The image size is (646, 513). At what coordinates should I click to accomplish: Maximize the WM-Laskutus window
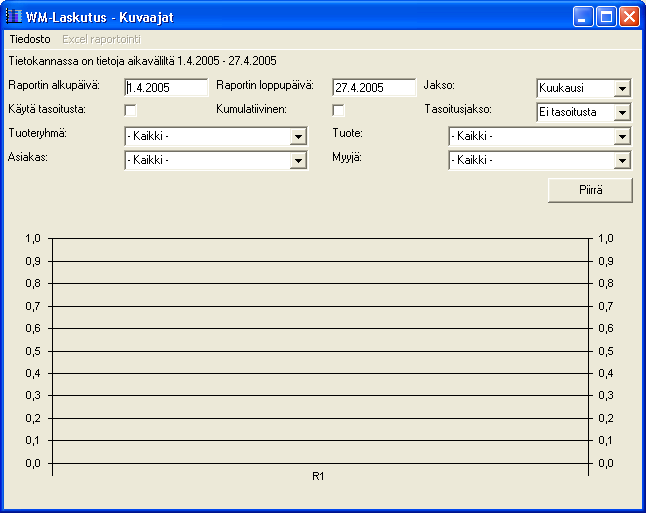(606, 17)
